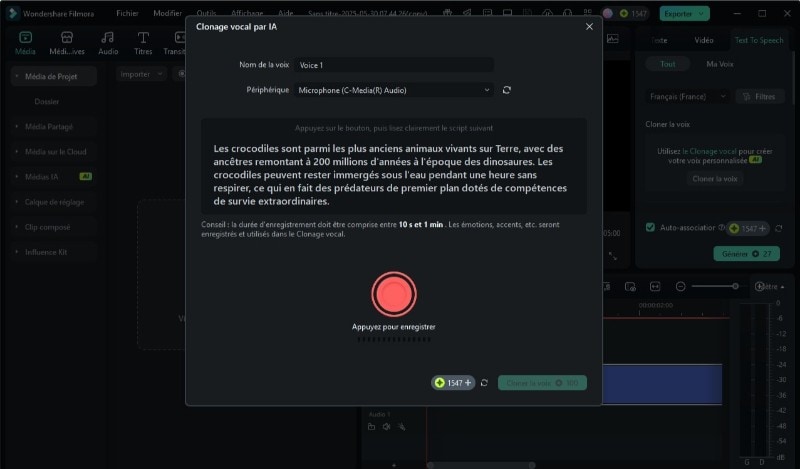Refresh credits in Text To Speech panel
800x469 pixels.
coord(779,228)
